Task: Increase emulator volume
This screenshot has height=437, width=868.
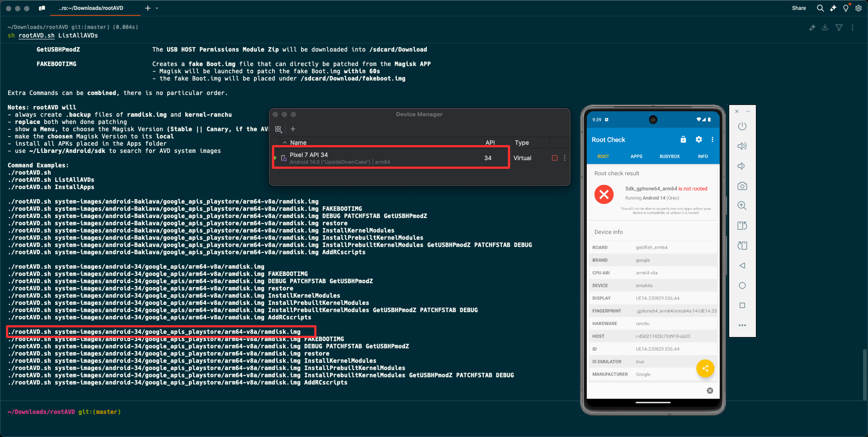Action: coord(742,146)
